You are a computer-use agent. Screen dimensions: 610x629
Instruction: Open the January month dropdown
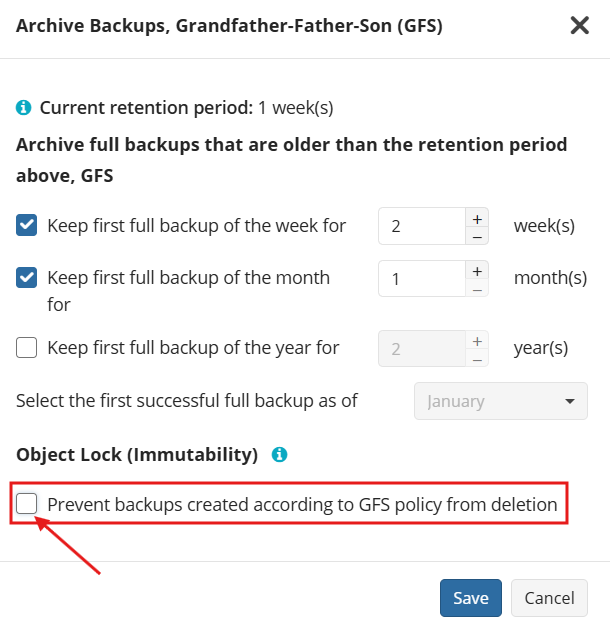[501, 401]
